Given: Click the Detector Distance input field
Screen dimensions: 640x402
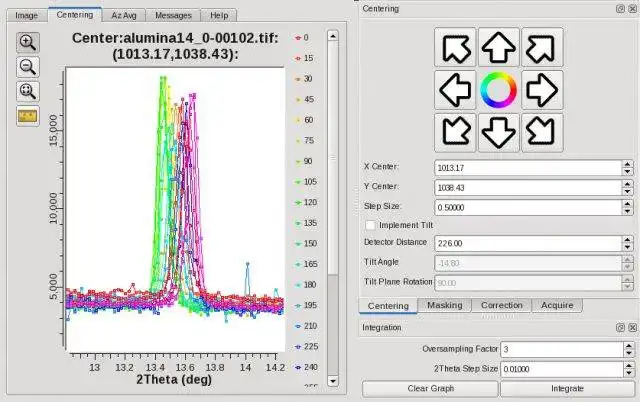Looking at the screenshot, I should [528, 243].
